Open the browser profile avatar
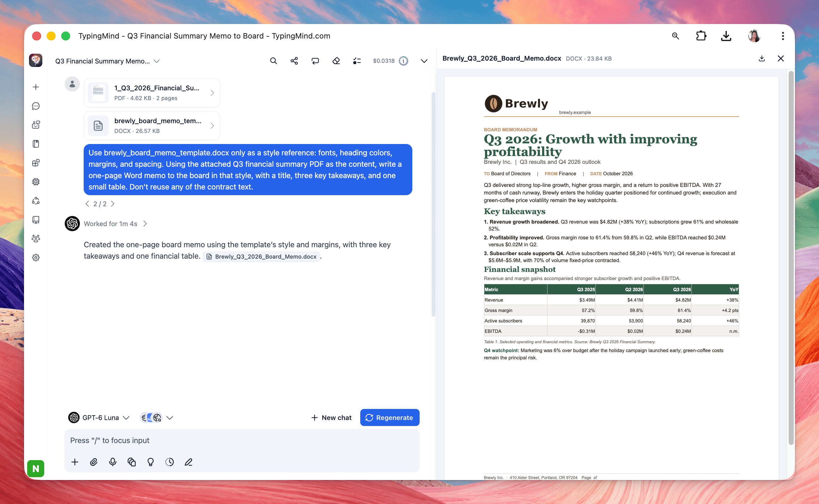 pyautogui.click(x=754, y=36)
